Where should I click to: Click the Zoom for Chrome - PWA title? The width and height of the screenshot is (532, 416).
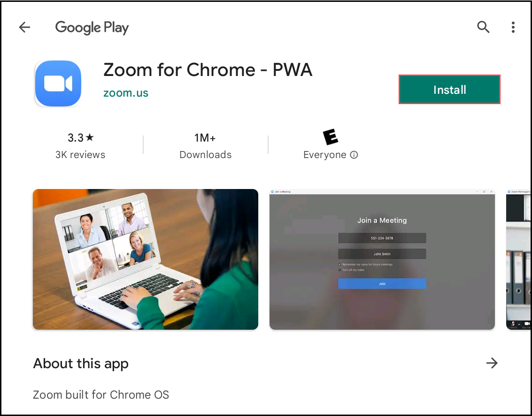click(208, 70)
